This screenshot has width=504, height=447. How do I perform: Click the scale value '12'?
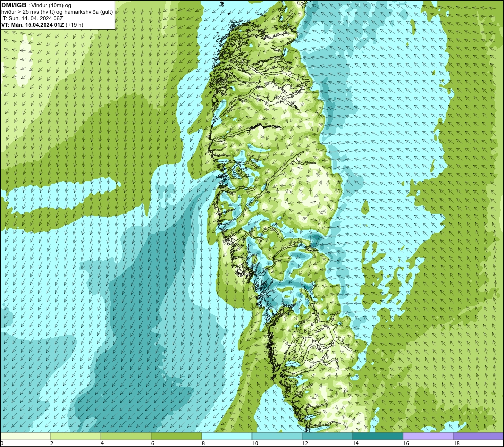point(305,444)
